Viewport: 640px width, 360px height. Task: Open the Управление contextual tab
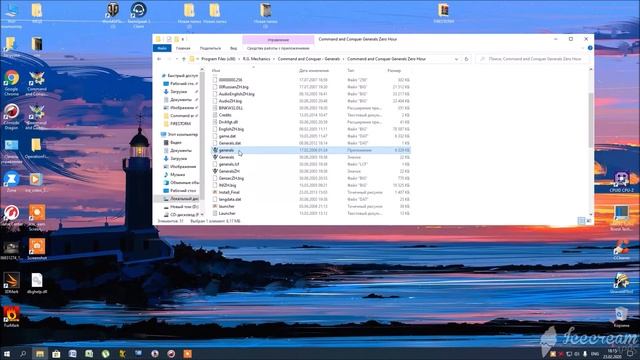pos(278,40)
